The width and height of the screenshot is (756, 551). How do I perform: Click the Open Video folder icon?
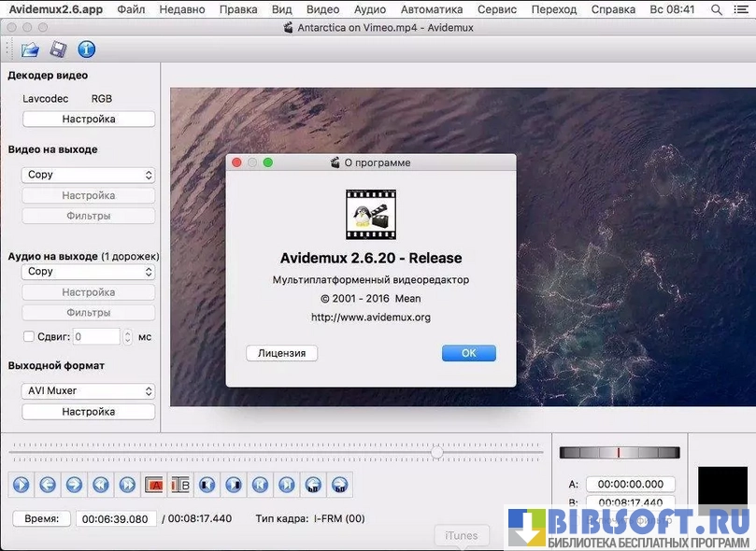click(30, 49)
